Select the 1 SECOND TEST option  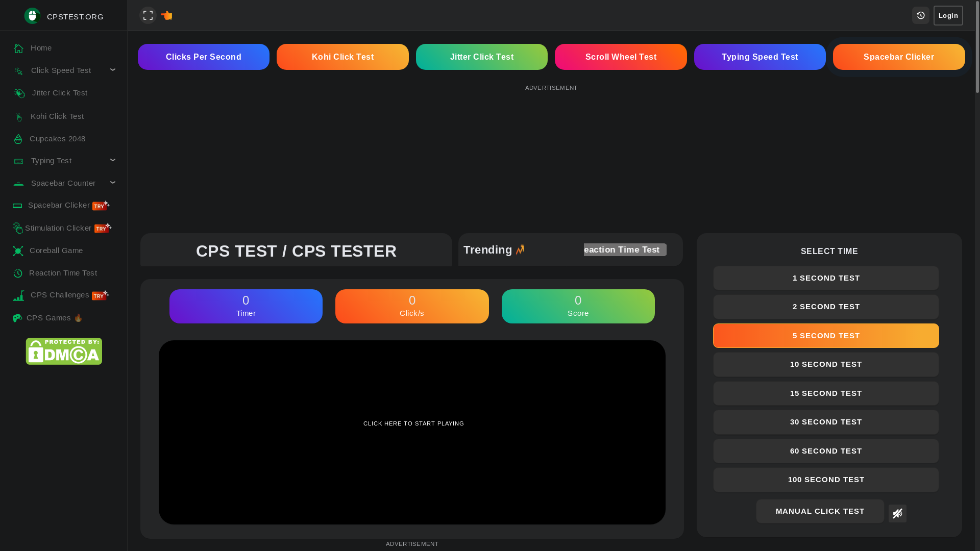[x=826, y=278]
